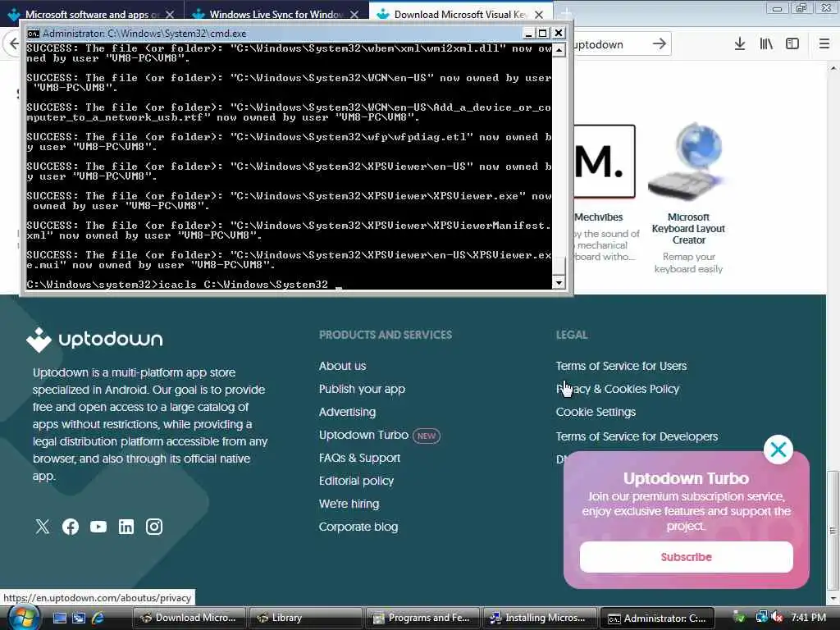This screenshot has height=630, width=840.
Task: Click Programs and Fe... taskbar button
Action: coord(422,619)
